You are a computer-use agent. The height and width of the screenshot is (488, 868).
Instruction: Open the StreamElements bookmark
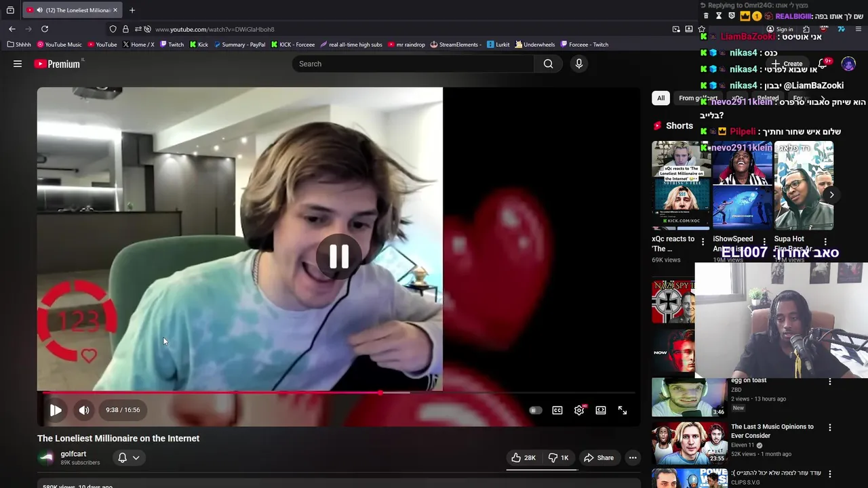(456, 45)
